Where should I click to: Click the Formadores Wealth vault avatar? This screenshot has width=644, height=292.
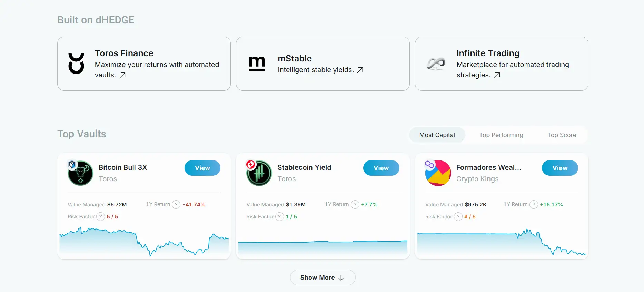(x=438, y=173)
